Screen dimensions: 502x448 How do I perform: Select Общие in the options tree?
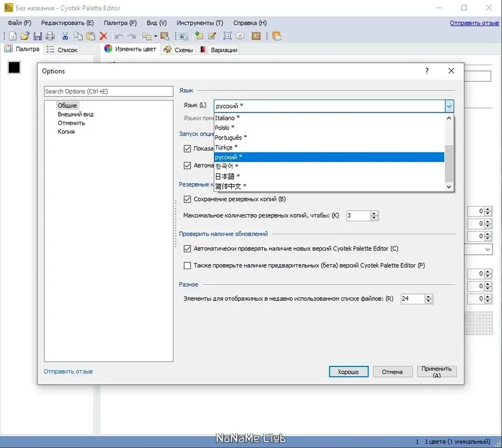67,105
